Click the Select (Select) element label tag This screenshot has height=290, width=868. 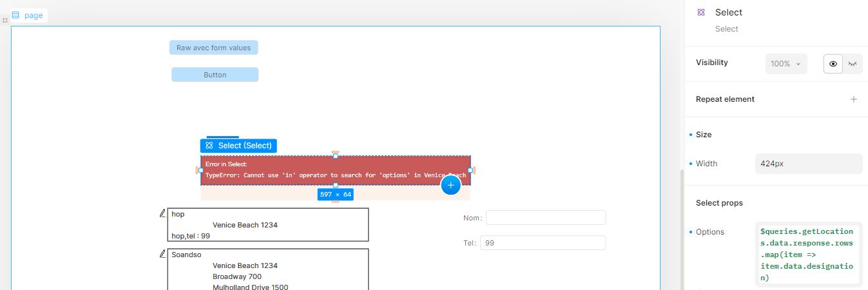(238, 146)
